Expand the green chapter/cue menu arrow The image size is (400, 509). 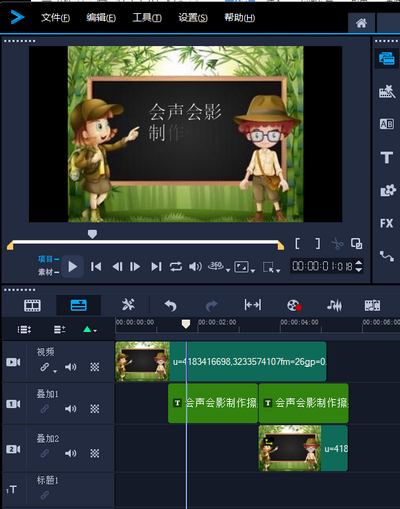95,331
